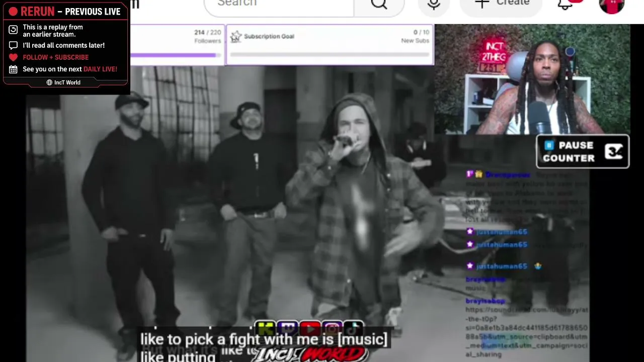Click the 'DAILY LIVE!' text
Screen dimensions: 644x362
(100, 69)
